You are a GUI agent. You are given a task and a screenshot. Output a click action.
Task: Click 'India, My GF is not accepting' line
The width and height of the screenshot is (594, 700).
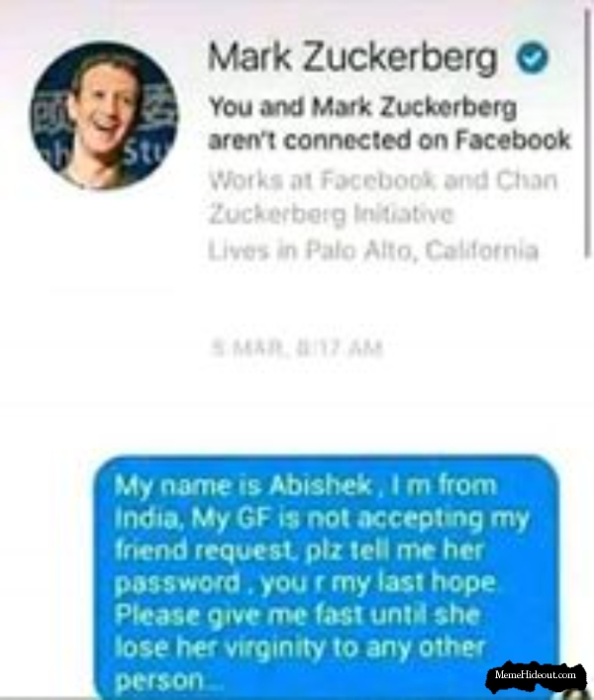322,519
